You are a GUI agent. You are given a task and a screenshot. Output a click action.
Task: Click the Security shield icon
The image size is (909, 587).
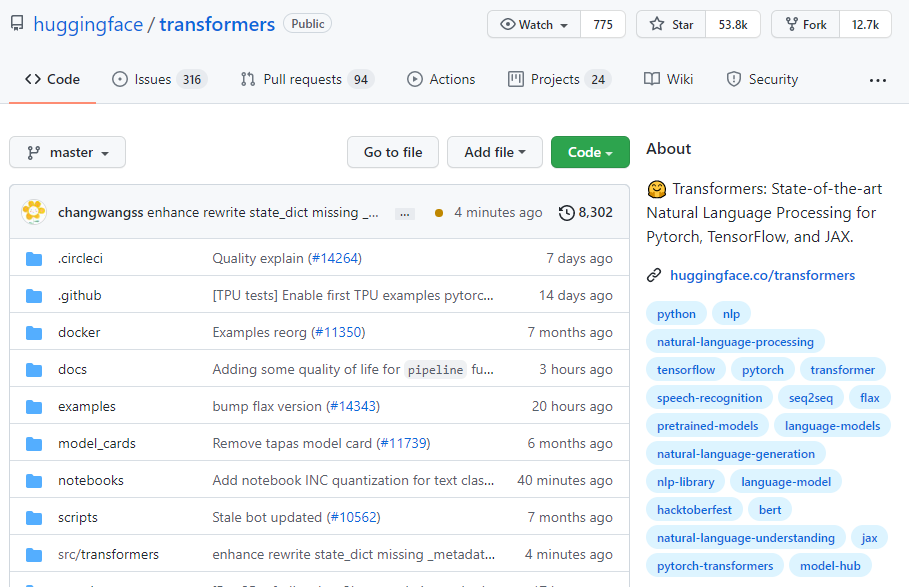pyautogui.click(x=733, y=79)
